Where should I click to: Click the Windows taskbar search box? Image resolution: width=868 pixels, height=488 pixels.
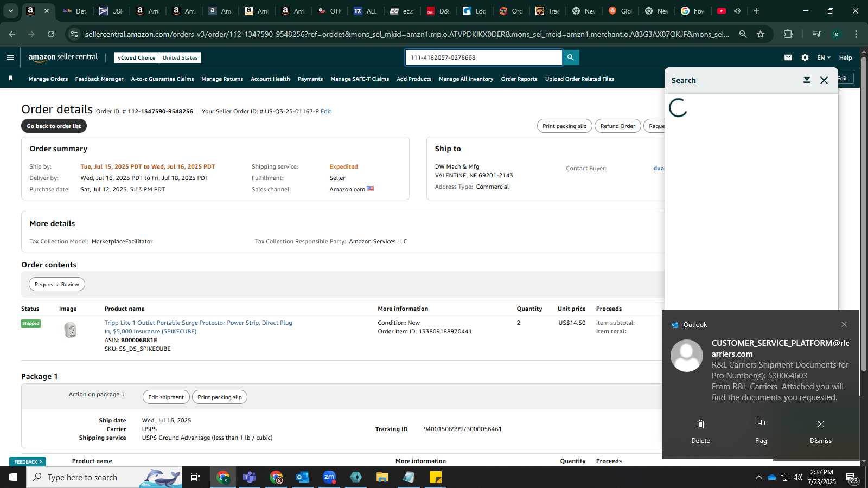pyautogui.click(x=103, y=477)
